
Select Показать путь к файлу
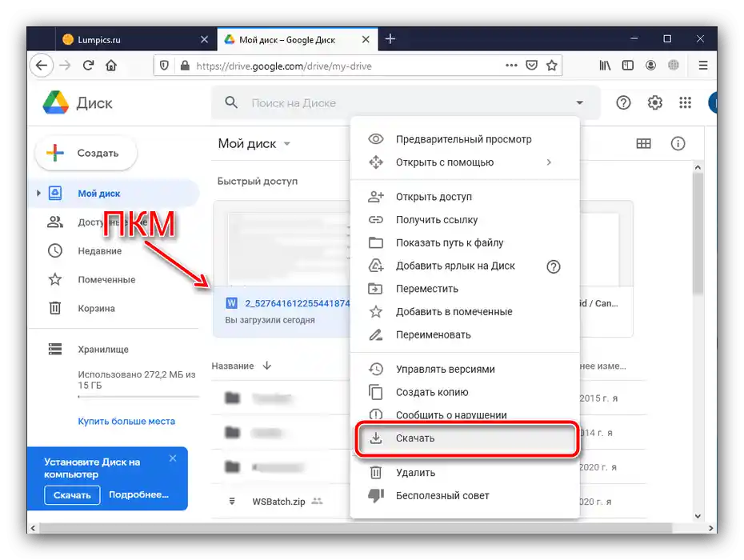(x=465, y=242)
